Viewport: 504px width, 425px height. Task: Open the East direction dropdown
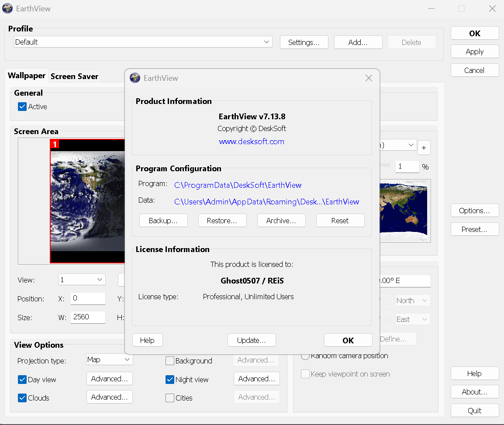click(x=413, y=319)
